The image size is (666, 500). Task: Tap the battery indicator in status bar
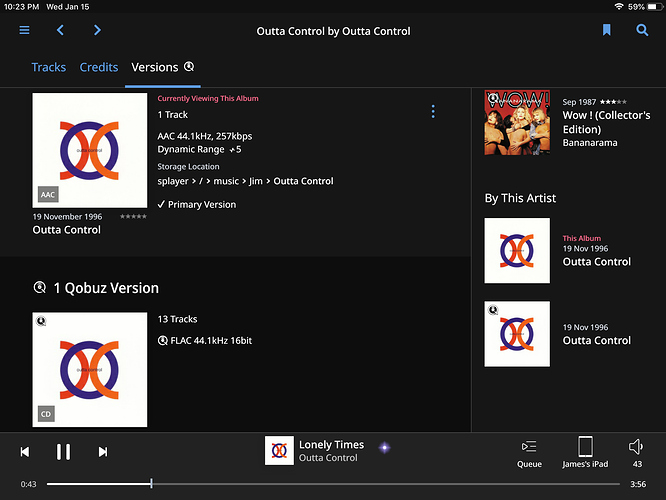click(655, 7)
